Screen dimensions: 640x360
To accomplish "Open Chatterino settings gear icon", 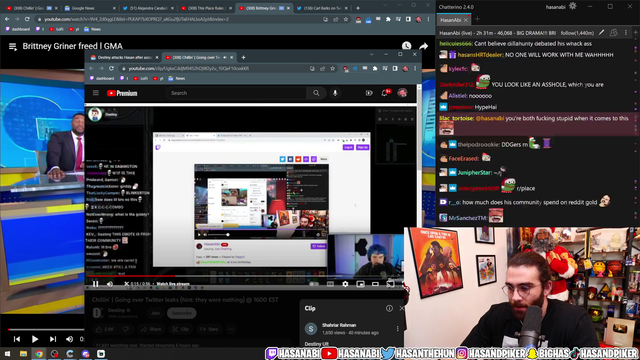I will click(x=573, y=6).
